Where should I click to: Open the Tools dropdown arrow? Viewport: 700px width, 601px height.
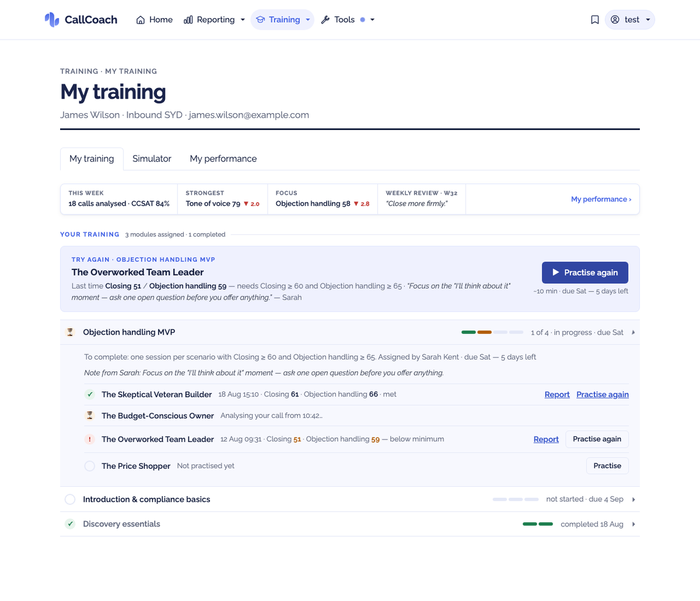[x=373, y=20]
